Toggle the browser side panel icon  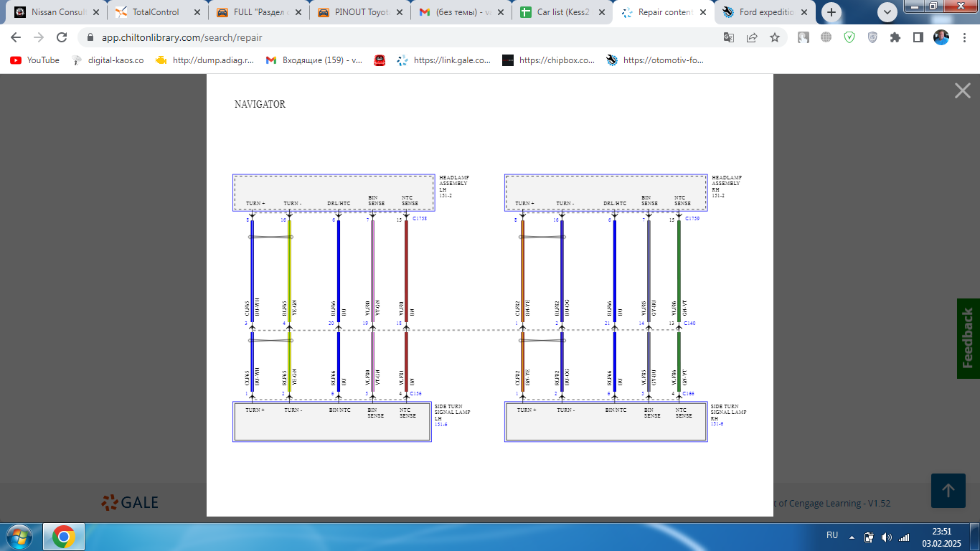[918, 37]
